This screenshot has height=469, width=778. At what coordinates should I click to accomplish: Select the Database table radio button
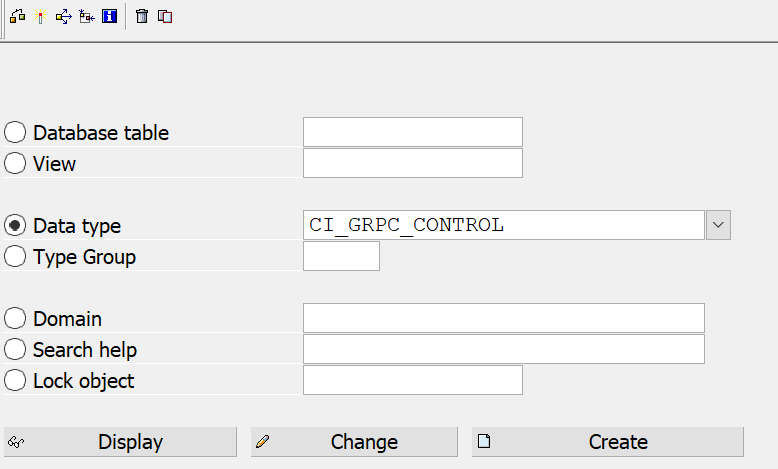[x=15, y=133]
